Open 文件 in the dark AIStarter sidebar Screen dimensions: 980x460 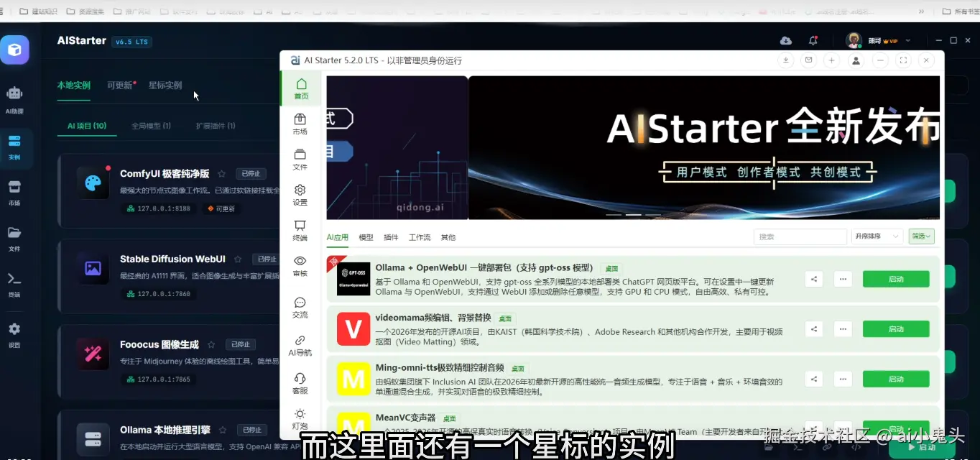pyautogui.click(x=14, y=239)
